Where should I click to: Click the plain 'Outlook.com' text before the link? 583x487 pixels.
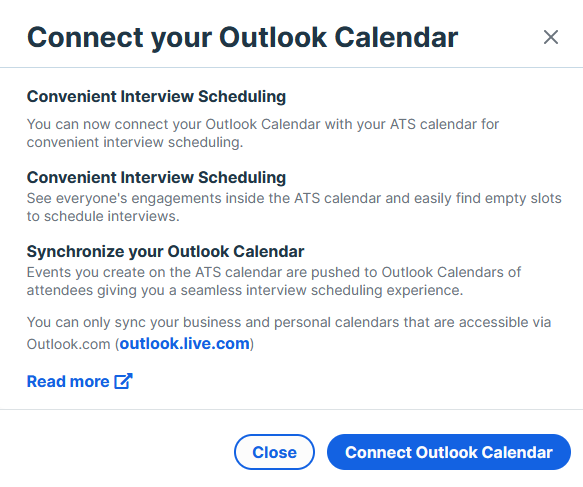point(68,344)
